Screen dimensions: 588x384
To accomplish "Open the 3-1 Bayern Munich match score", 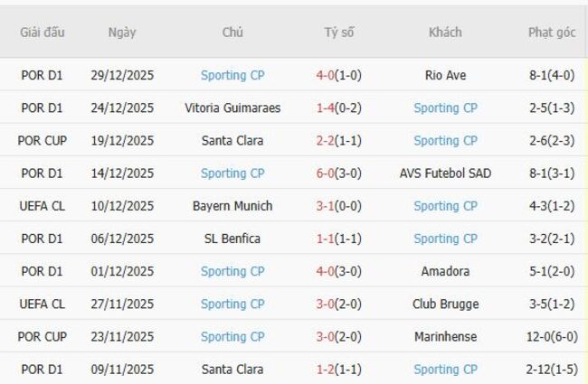I will click(326, 206).
